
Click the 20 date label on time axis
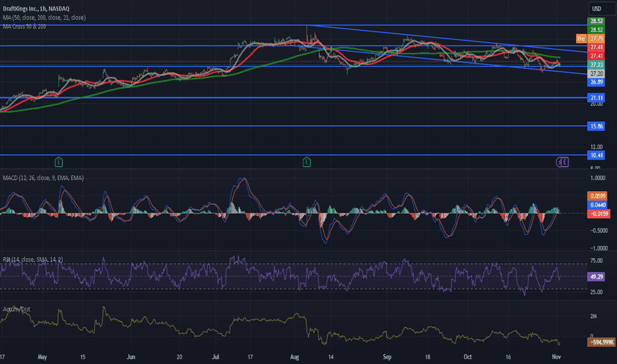coord(179,357)
